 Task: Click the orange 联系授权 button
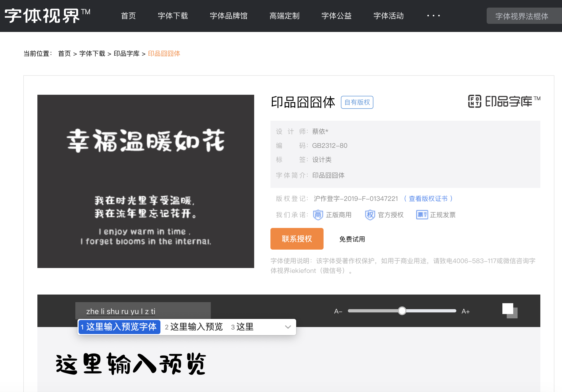tap(297, 239)
